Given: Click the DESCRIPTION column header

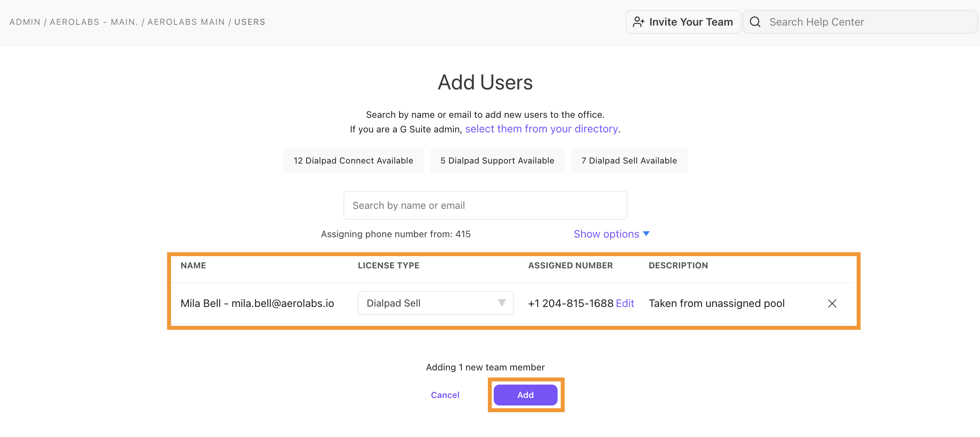Looking at the screenshot, I should (x=678, y=266).
